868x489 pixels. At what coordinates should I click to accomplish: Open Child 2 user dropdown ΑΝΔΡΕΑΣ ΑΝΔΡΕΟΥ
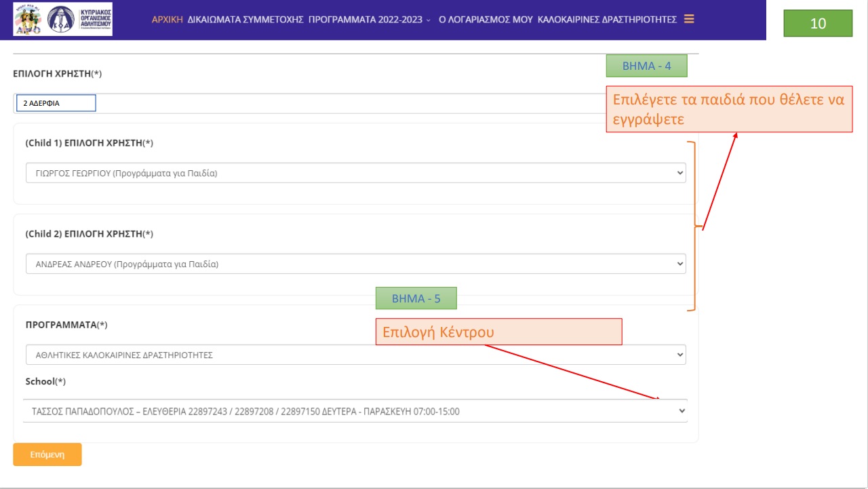356,264
